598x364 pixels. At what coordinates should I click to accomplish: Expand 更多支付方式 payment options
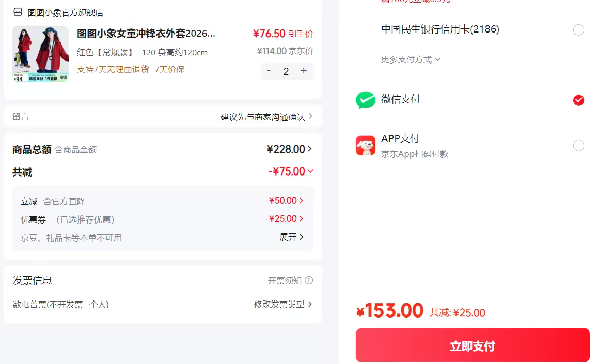point(411,59)
